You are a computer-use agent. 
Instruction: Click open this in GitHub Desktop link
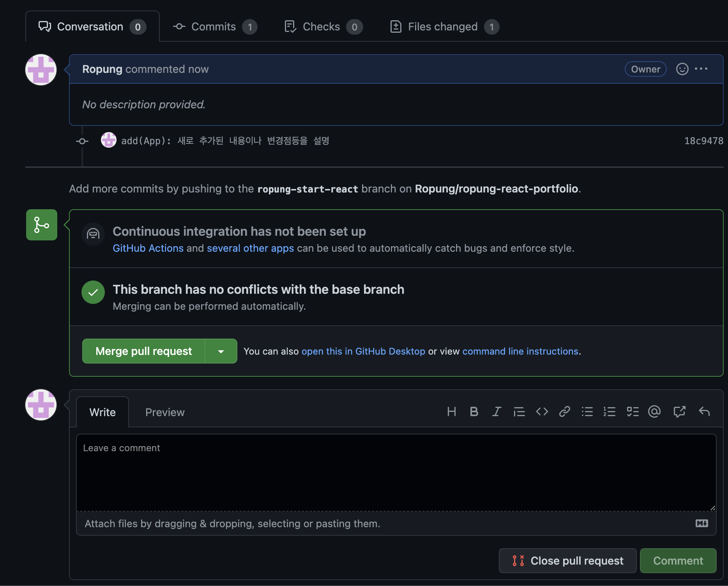363,351
